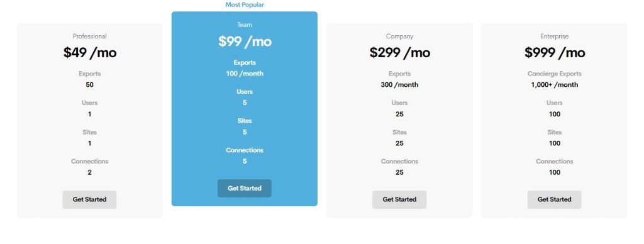Select the Enterprise plan title
Viewport: 644px width, 244px height.
click(x=554, y=36)
